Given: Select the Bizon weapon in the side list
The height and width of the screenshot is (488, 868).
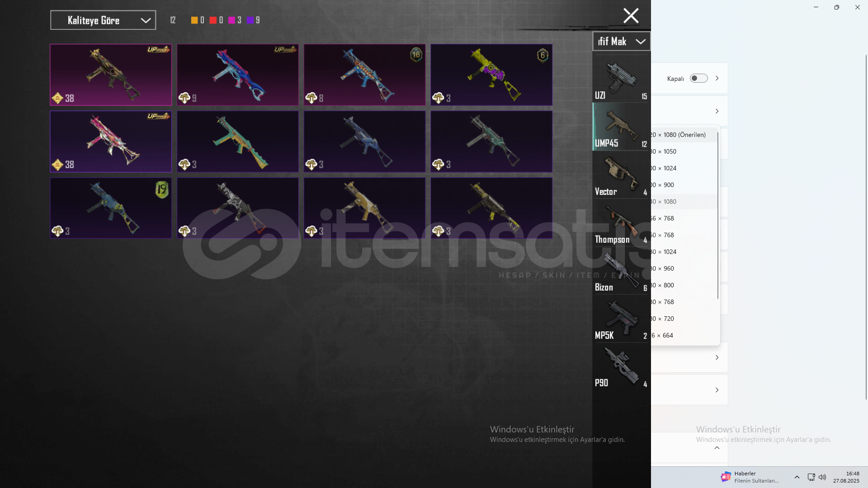Looking at the screenshot, I should pos(621,270).
